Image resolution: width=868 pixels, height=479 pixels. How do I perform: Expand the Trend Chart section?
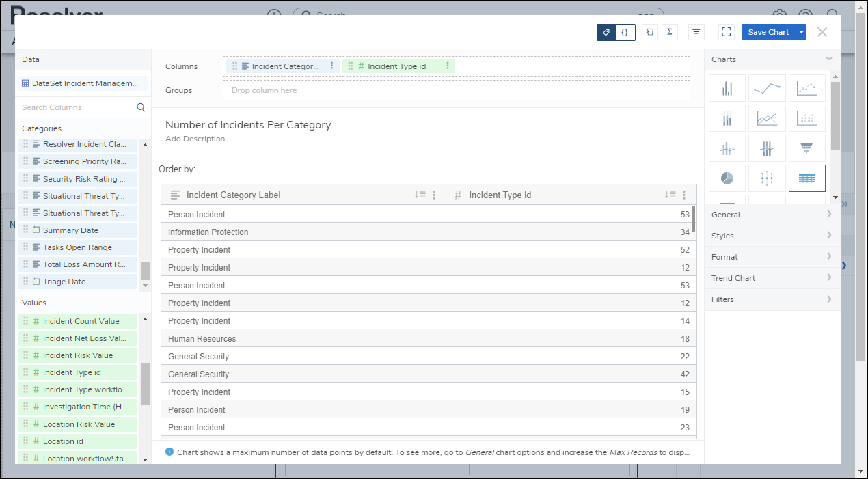(772, 278)
